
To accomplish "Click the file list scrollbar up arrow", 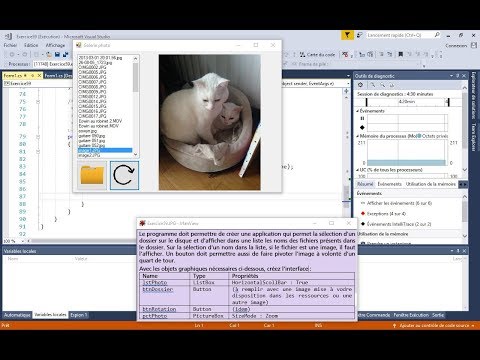I will tap(135, 58).
